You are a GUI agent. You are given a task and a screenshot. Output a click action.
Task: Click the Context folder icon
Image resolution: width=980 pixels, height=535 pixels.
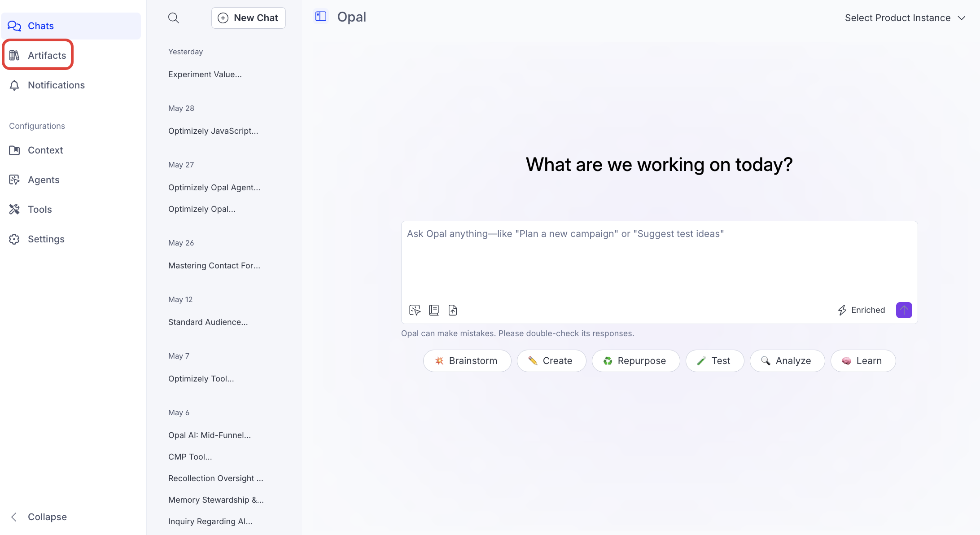tap(14, 150)
